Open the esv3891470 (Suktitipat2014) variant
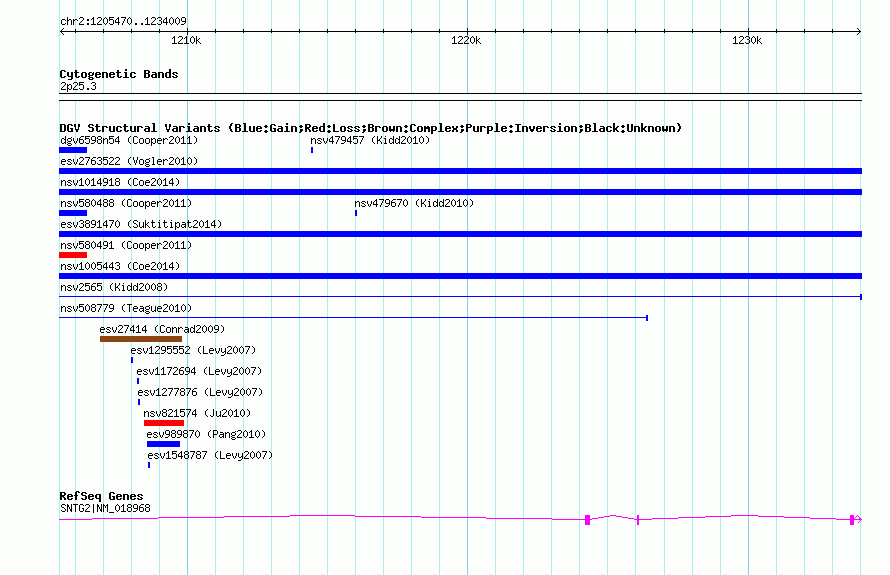The image size is (890, 575). [x=141, y=224]
